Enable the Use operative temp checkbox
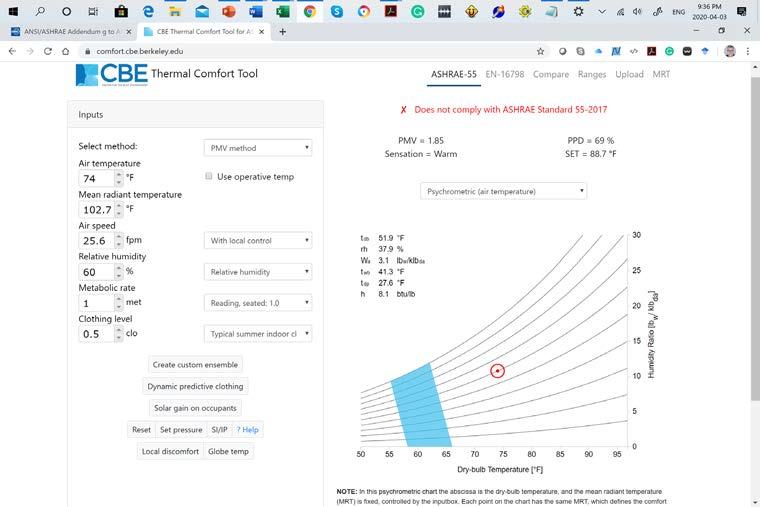760x507 pixels. [208, 176]
